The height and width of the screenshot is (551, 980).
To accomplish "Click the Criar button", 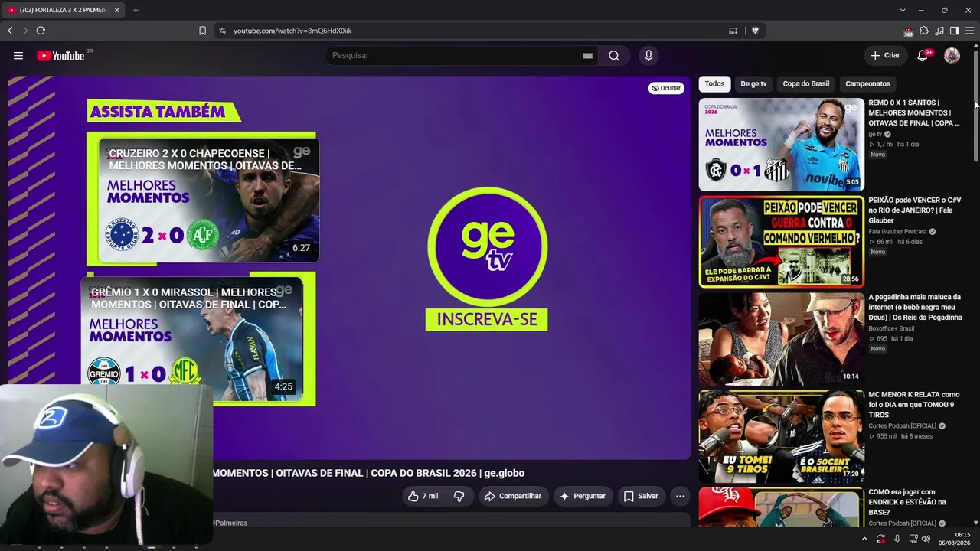I will pyautogui.click(x=885, y=55).
